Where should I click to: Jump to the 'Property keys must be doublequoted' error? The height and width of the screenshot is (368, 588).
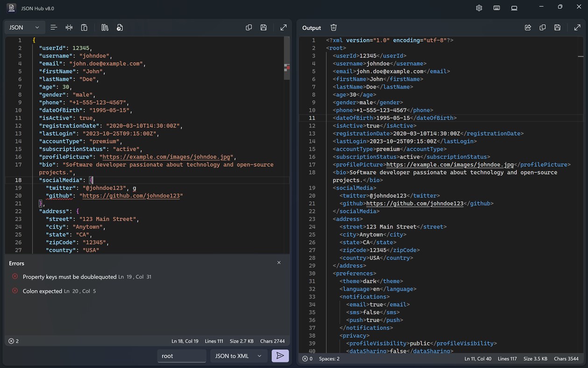(87, 277)
